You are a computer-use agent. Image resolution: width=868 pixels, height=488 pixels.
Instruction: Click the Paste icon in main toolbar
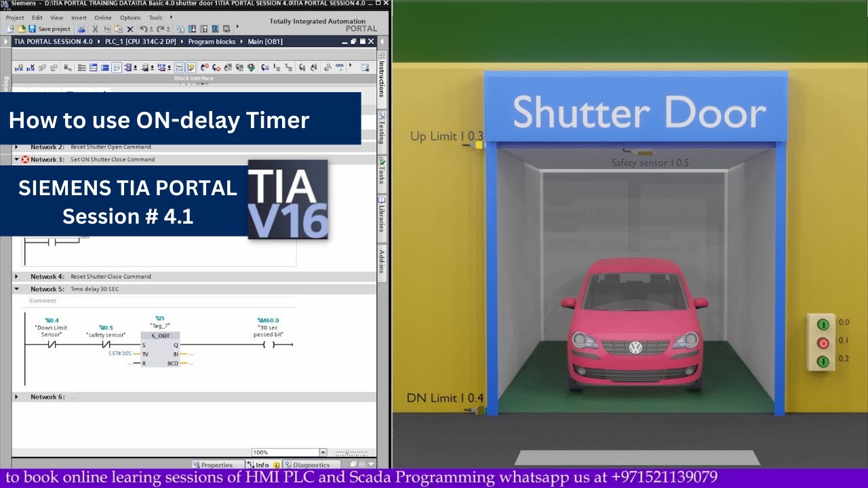(x=119, y=29)
